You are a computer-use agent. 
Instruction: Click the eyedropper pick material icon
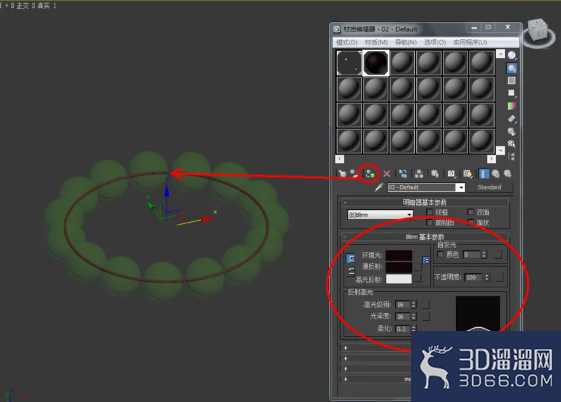(x=379, y=187)
